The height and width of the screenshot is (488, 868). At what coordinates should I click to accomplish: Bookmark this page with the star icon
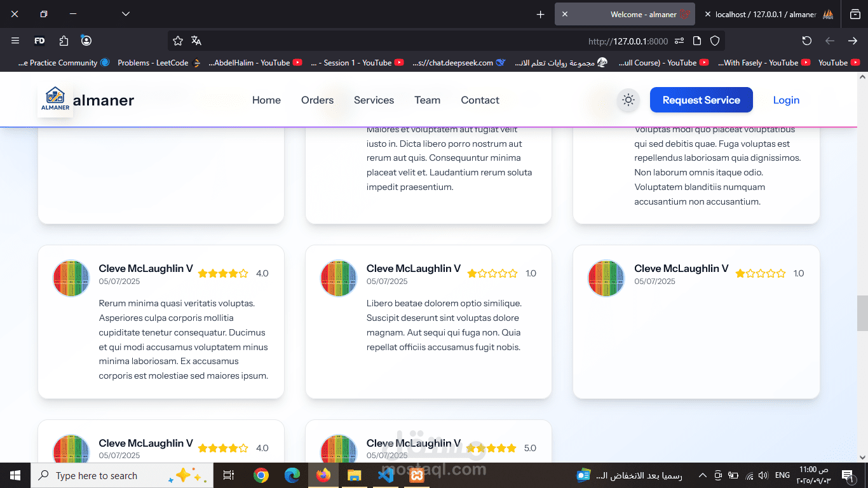click(x=178, y=41)
